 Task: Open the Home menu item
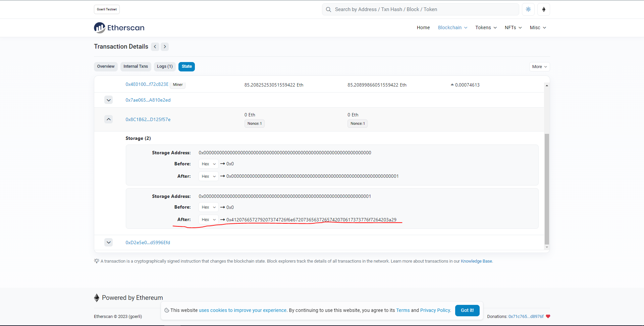coord(423,28)
